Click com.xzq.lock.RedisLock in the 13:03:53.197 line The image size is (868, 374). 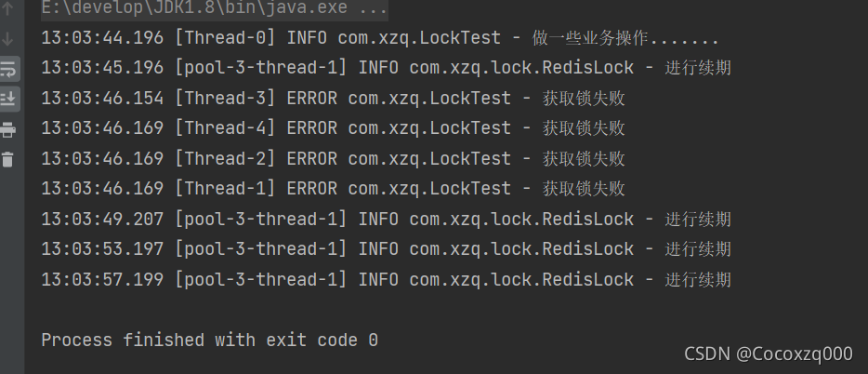point(521,248)
